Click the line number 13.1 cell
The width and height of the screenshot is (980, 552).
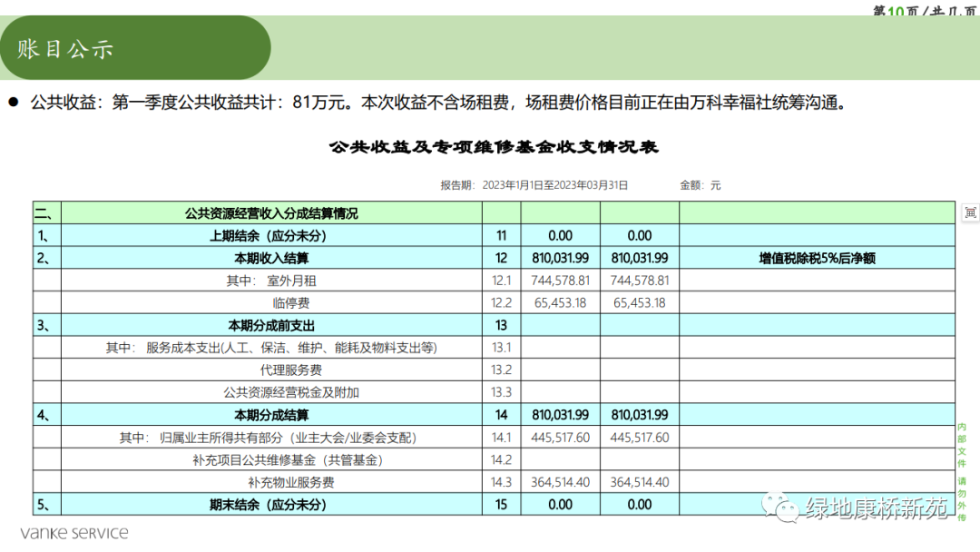[501, 348]
